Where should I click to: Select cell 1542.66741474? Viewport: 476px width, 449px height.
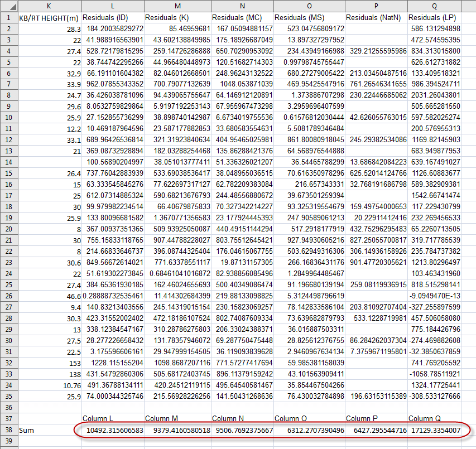click(x=434, y=196)
